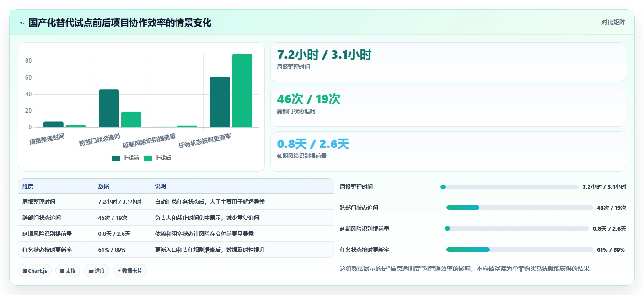Select the 任务状态按时更新率 table row cell
The image size is (644, 295).
[x=47, y=250]
